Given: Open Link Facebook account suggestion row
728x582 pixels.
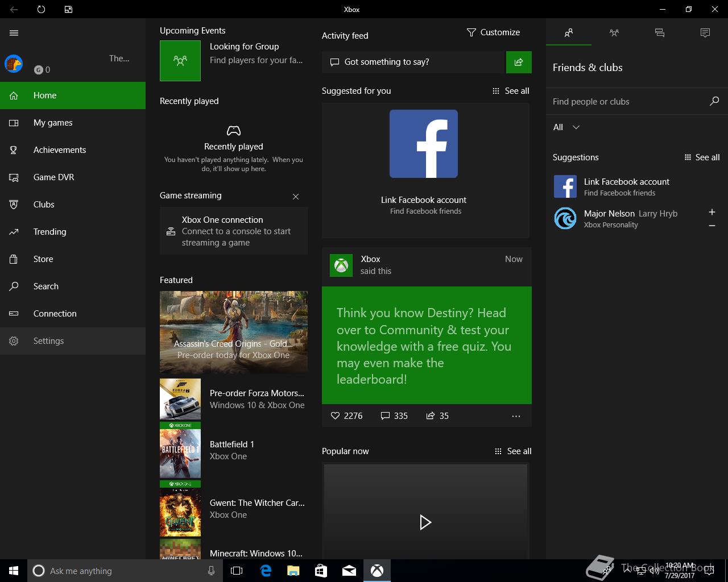Looking at the screenshot, I should (x=637, y=186).
